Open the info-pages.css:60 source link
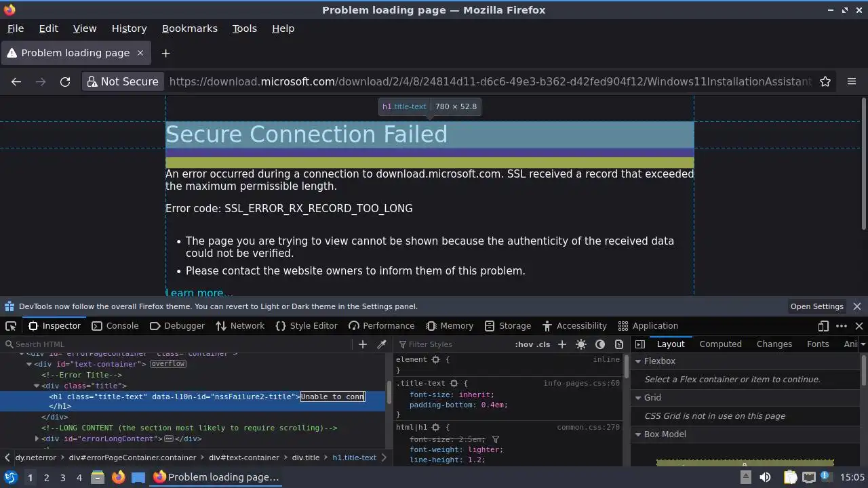 (x=581, y=384)
